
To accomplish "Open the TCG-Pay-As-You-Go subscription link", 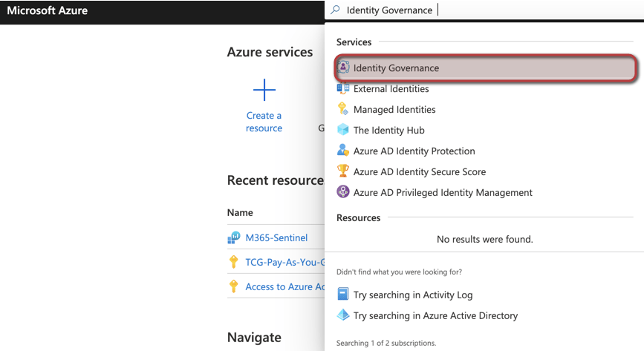I will (284, 263).
